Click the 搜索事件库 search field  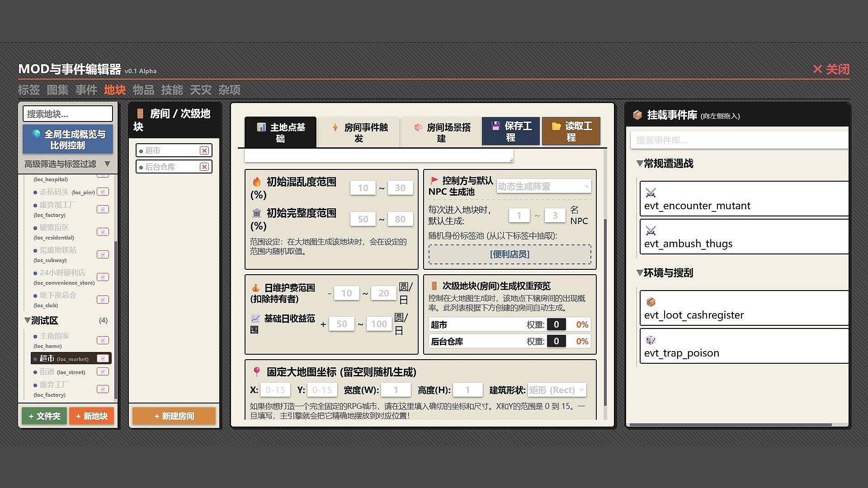coord(739,141)
